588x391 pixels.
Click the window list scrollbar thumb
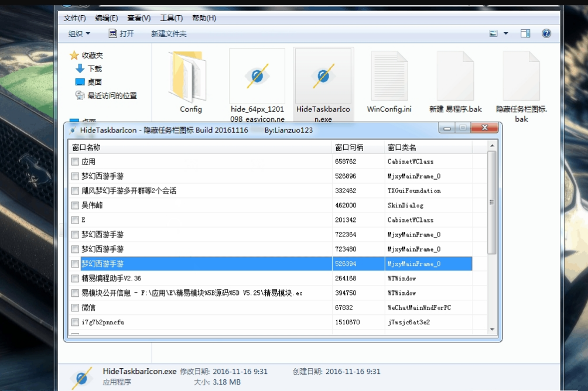(492, 203)
